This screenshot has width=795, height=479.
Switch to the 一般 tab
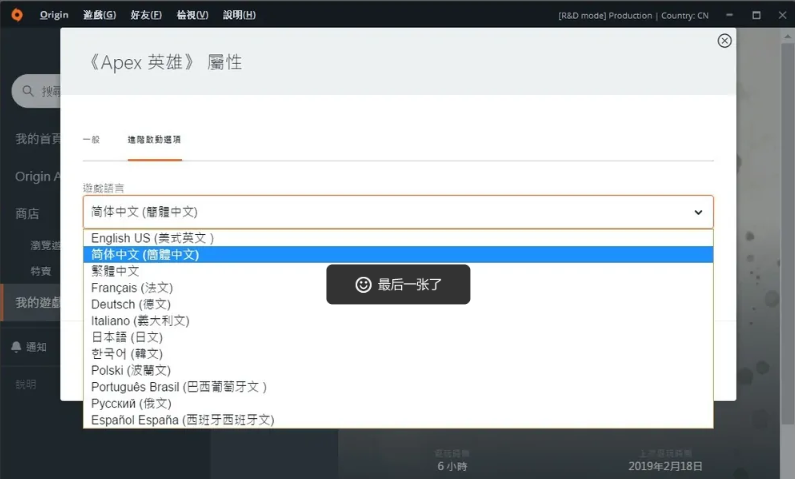[x=91, y=140]
